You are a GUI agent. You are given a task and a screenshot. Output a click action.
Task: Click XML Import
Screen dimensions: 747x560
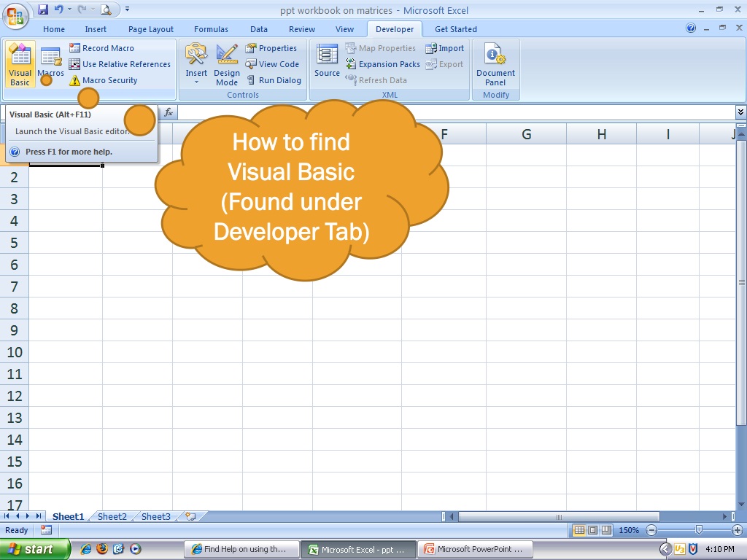pos(444,48)
